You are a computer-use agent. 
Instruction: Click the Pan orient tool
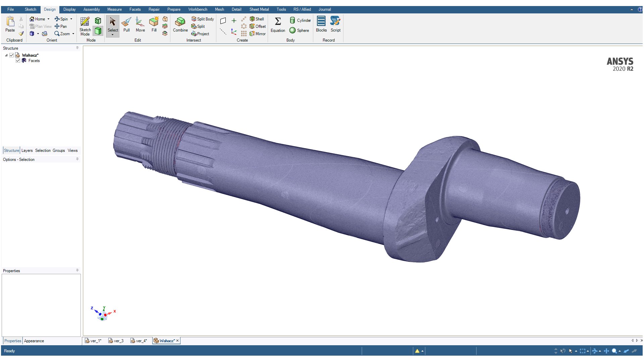61,26
